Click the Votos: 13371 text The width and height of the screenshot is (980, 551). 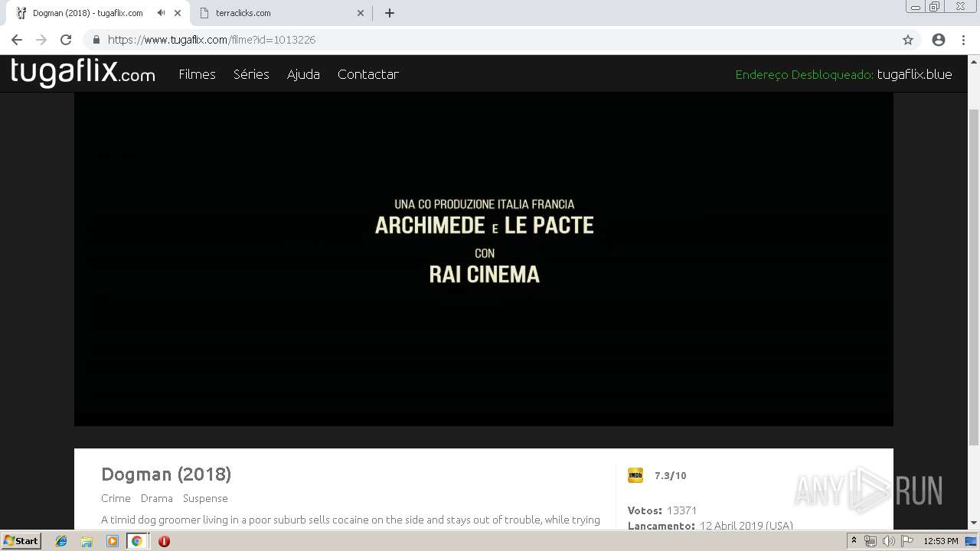coord(662,510)
